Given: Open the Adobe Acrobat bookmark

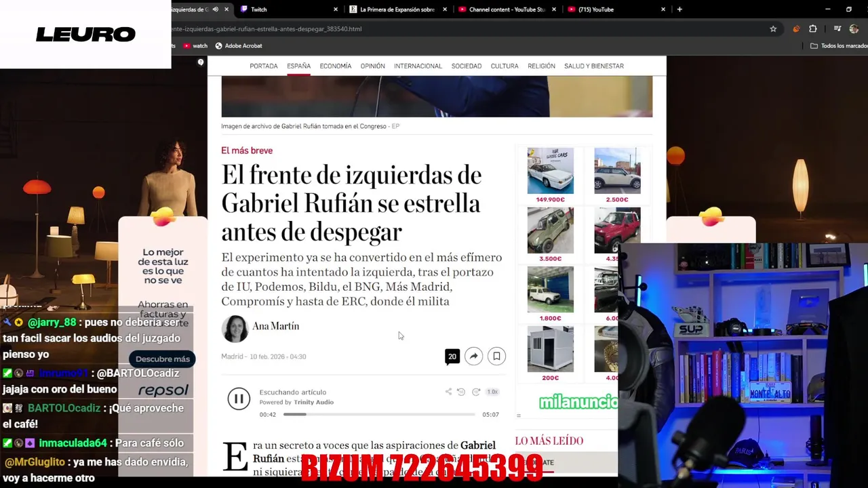Looking at the screenshot, I should [239, 46].
